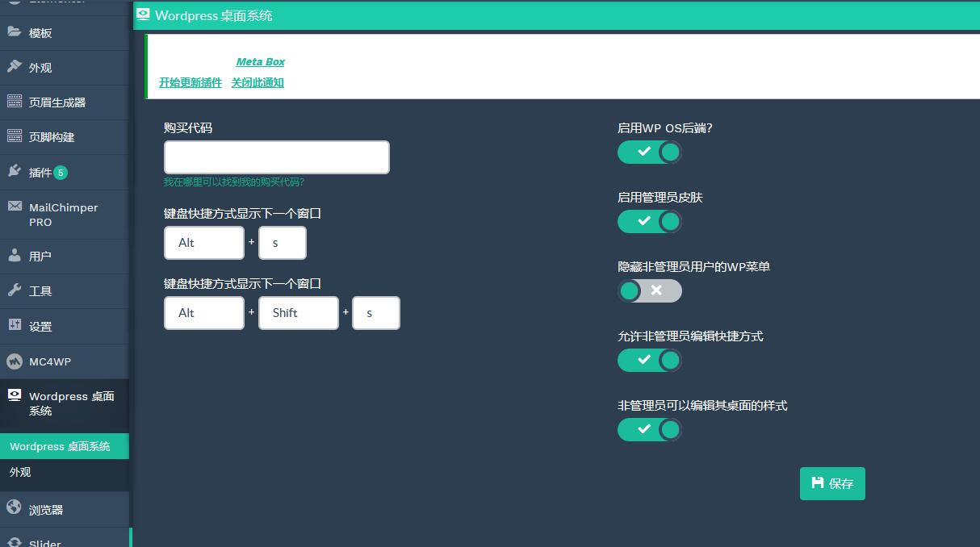The height and width of the screenshot is (547, 980).
Task: Toggle 启用管理员皮肤 switch
Action: [650, 221]
